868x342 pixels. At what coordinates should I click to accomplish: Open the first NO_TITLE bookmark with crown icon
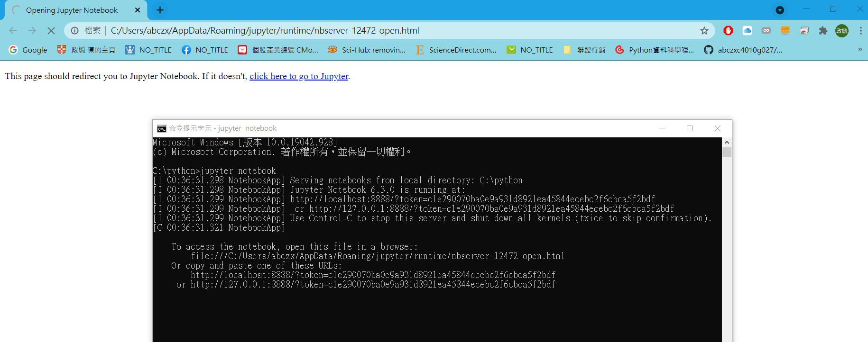click(148, 50)
